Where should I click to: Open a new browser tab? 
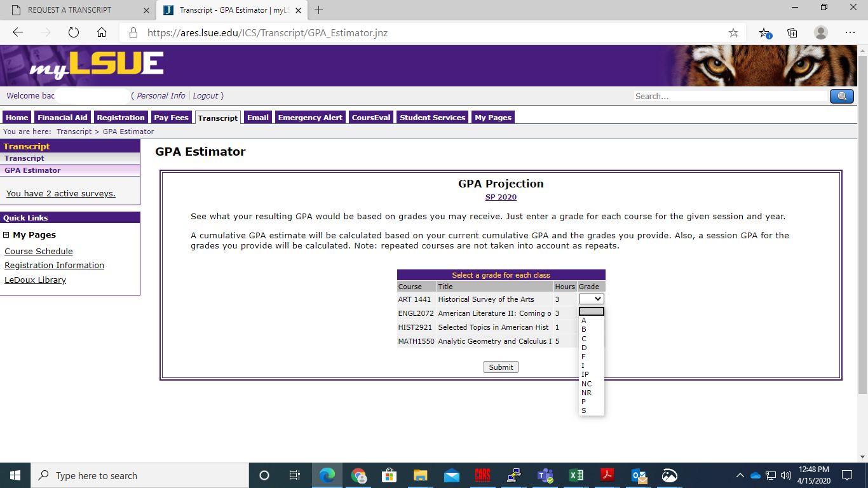click(x=319, y=10)
